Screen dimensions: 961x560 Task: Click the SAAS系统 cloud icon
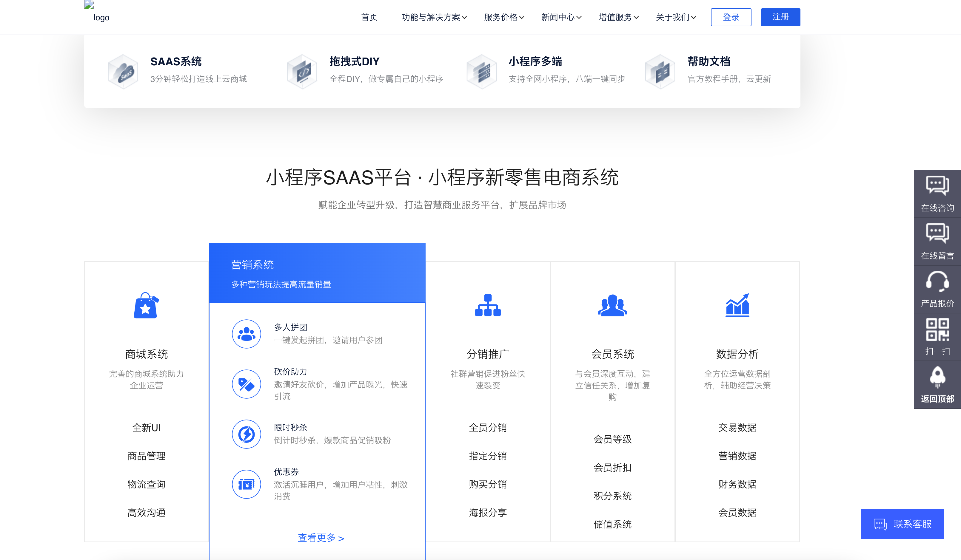(x=123, y=72)
